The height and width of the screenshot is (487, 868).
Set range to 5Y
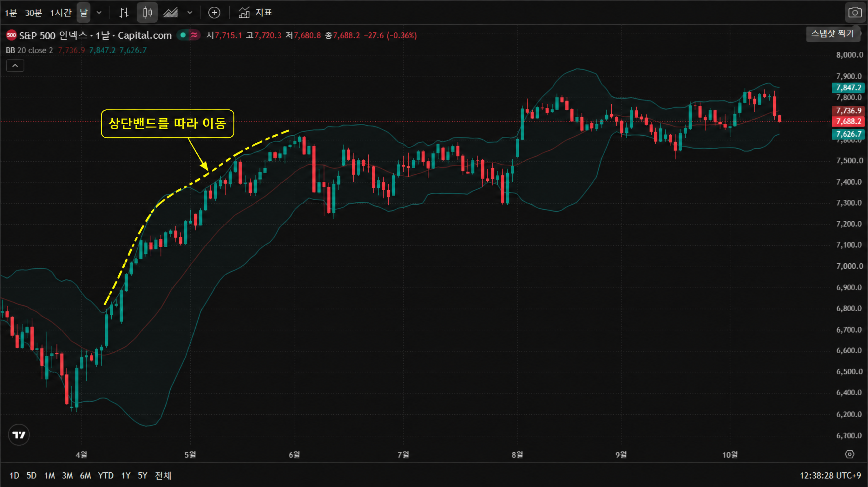(142, 475)
